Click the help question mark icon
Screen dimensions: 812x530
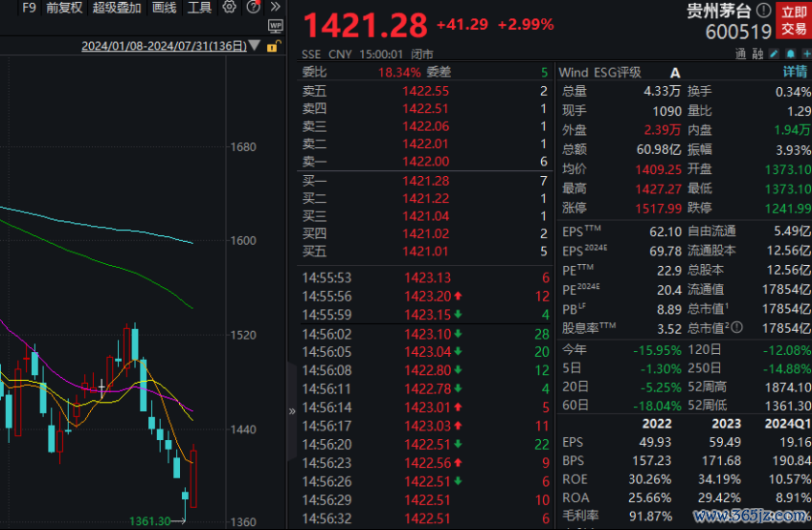pyautogui.click(x=253, y=7)
